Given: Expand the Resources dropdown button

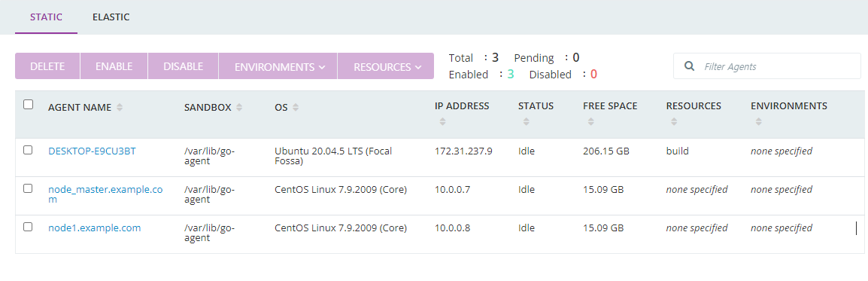Looking at the screenshot, I should tap(386, 66).
